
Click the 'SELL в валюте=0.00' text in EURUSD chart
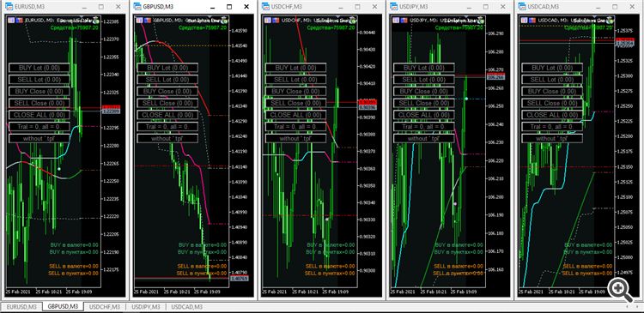(x=74, y=267)
